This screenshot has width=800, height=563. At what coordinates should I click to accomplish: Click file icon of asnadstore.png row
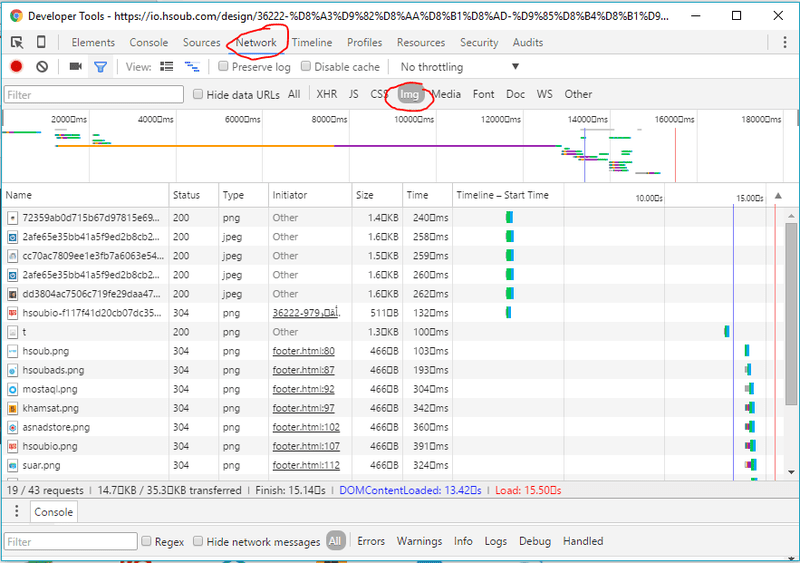[x=13, y=427]
